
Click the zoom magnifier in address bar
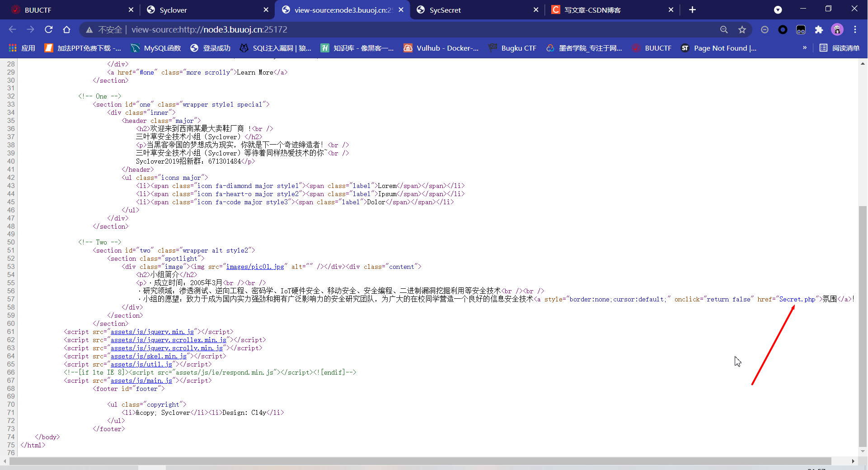coord(724,29)
